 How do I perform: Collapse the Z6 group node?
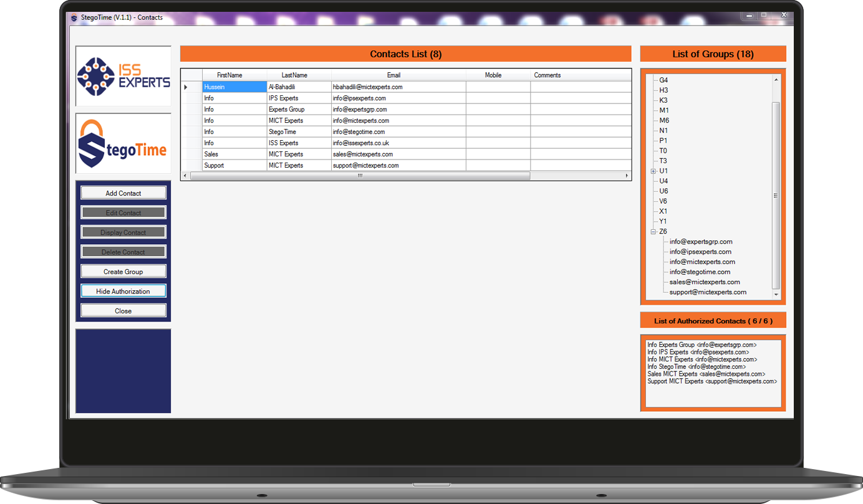653,232
